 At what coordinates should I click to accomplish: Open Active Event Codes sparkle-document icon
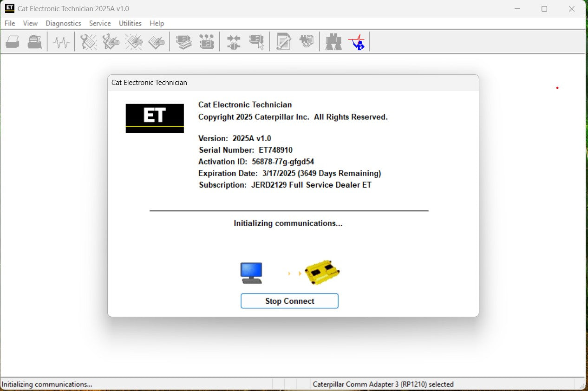tap(134, 42)
